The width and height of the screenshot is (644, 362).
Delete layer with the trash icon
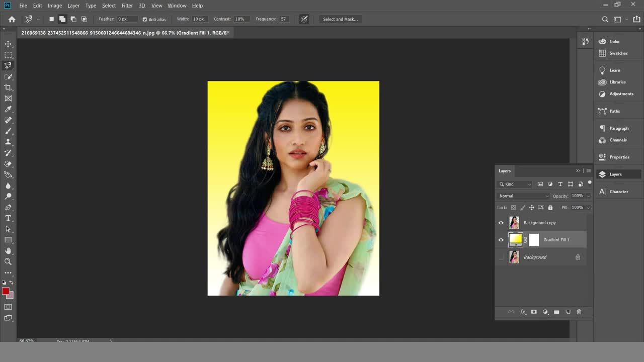[x=579, y=312]
